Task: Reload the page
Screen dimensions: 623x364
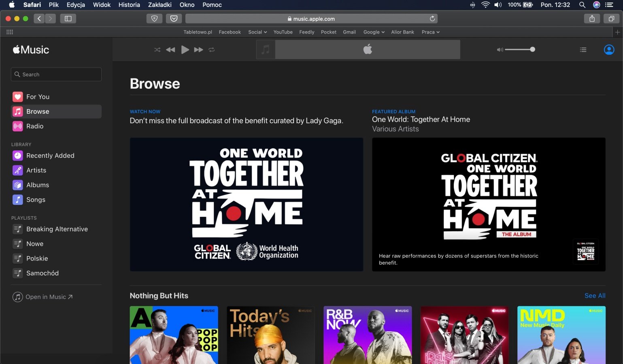Action: [x=432, y=19]
